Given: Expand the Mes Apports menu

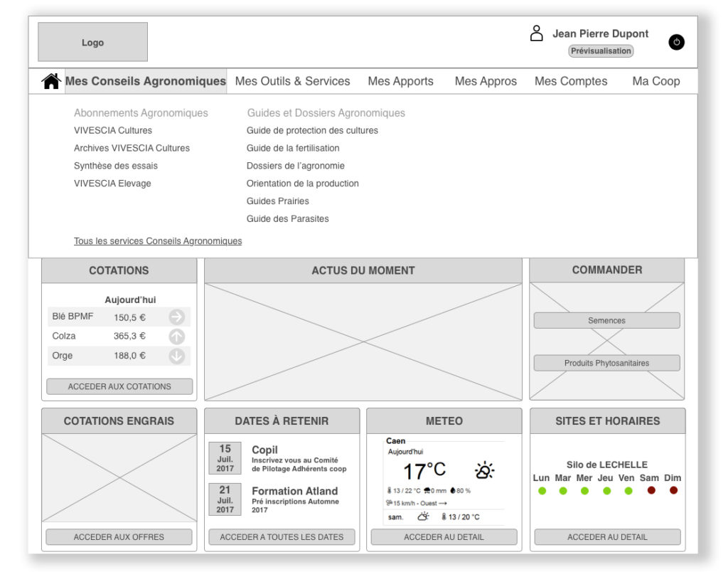Looking at the screenshot, I should point(400,81).
